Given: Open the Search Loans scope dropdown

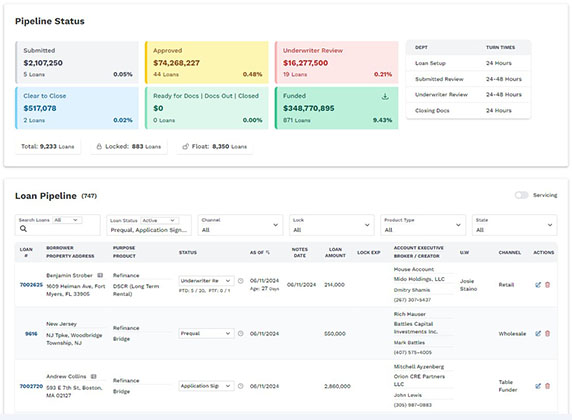Looking at the screenshot, I should click(x=66, y=220).
